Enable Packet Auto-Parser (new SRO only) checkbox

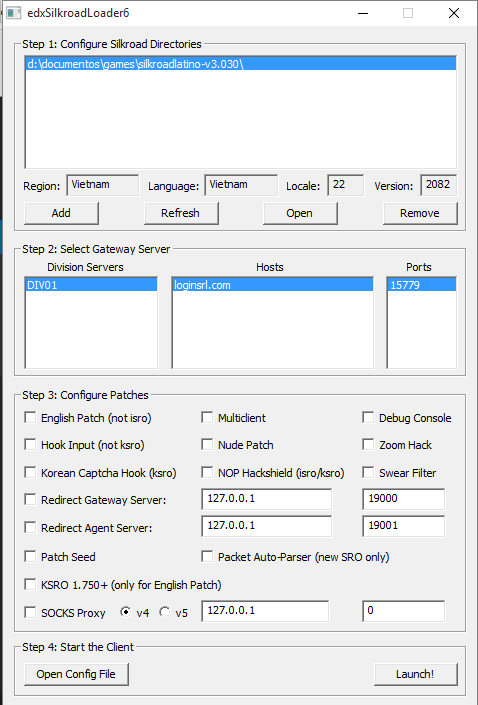[x=207, y=557]
